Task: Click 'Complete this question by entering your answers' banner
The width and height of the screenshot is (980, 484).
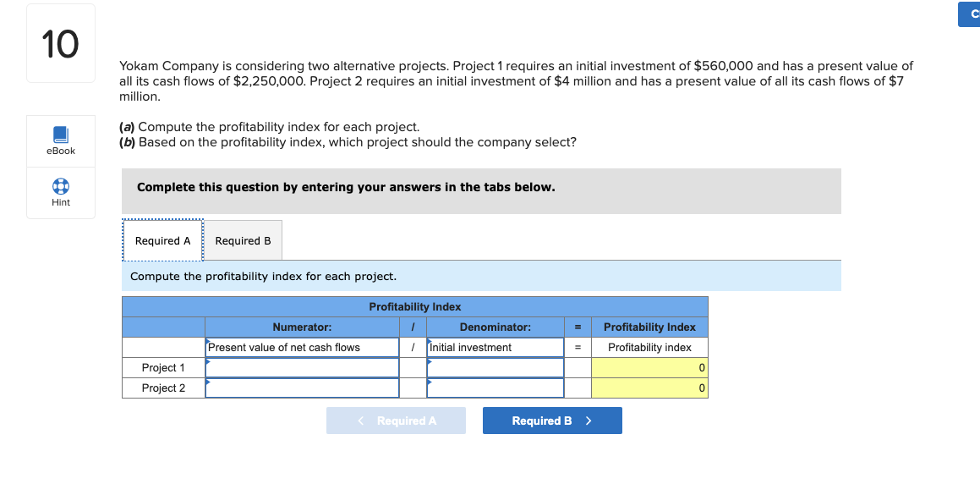Action: pyautogui.click(x=481, y=190)
